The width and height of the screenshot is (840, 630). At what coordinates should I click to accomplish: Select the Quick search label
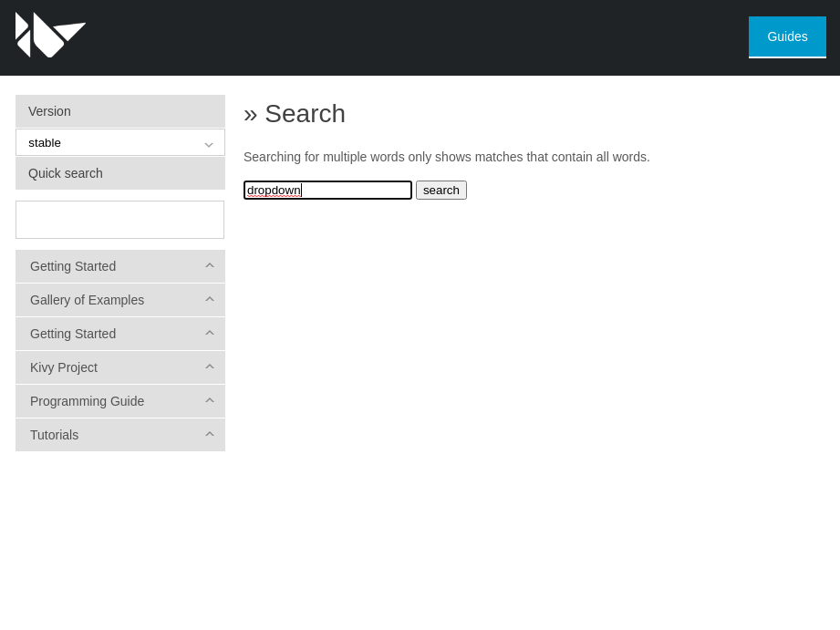[65, 173]
